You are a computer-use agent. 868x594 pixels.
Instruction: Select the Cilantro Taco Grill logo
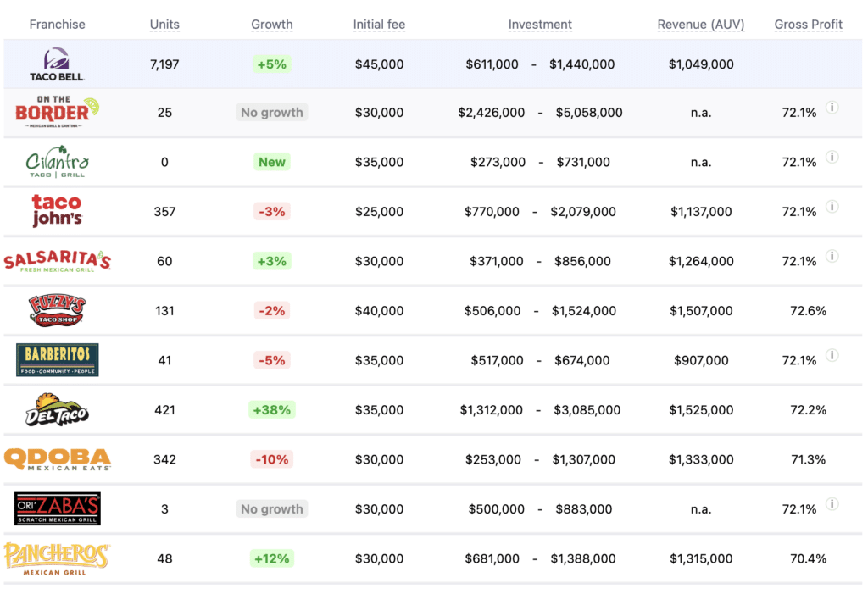[x=57, y=162]
